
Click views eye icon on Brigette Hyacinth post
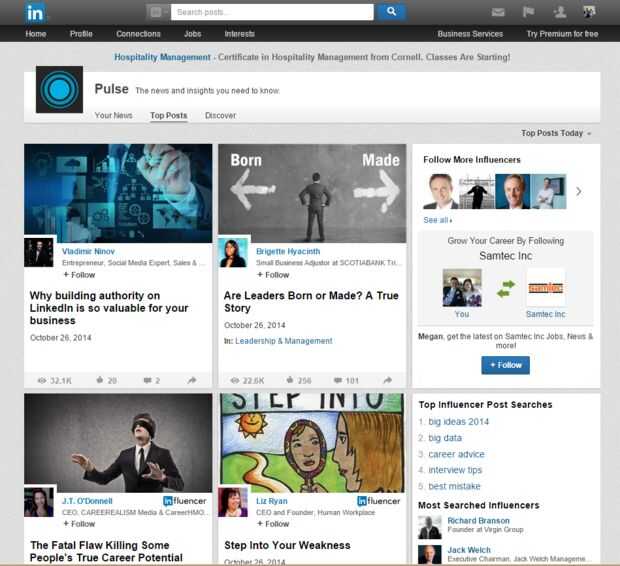[x=235, y=380]
